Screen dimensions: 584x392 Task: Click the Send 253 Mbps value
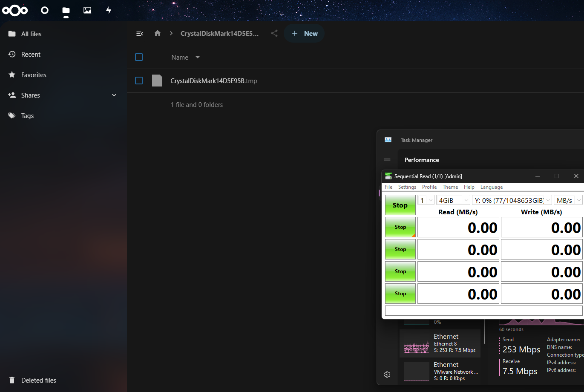521,349
